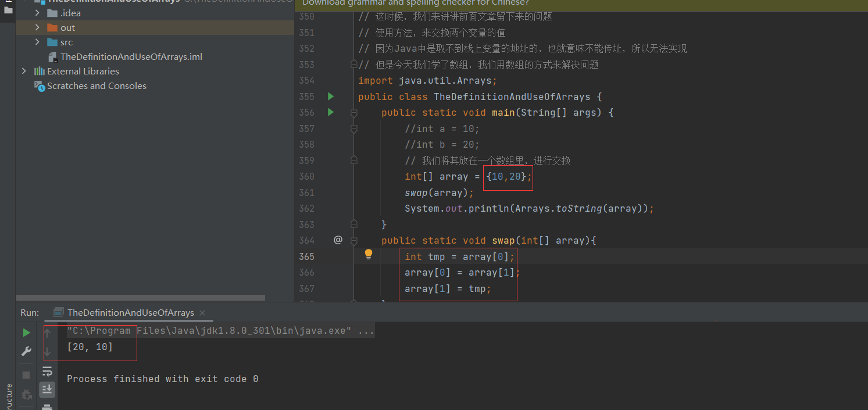Image resolution: width=868 pixels, height=410 pixels.
Task: Click the .iml module file icon
Action: click(x=54, y=56)
